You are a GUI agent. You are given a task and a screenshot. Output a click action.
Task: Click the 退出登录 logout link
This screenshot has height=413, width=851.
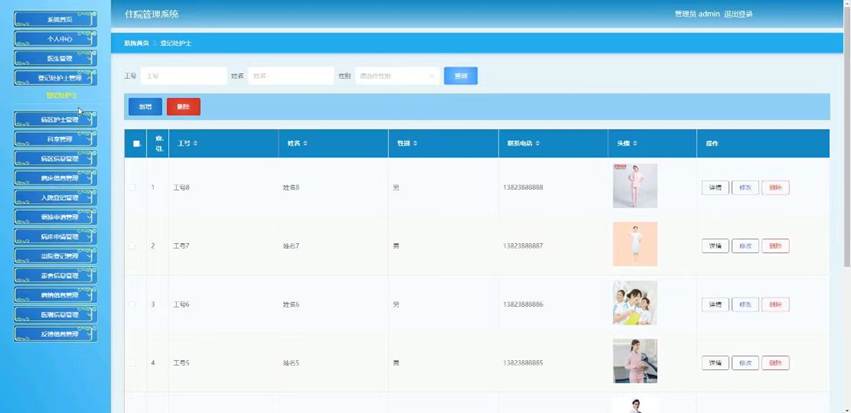click(x=738, y=14)
